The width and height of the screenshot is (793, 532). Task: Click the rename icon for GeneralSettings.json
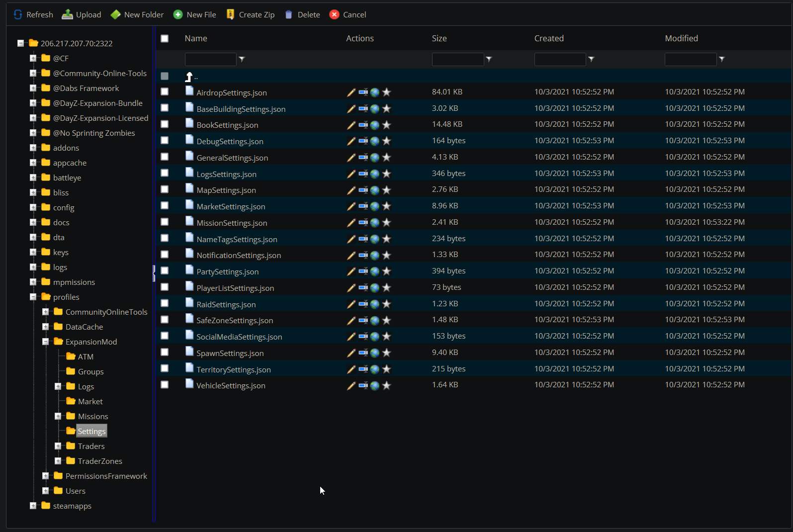coord(363,158)
